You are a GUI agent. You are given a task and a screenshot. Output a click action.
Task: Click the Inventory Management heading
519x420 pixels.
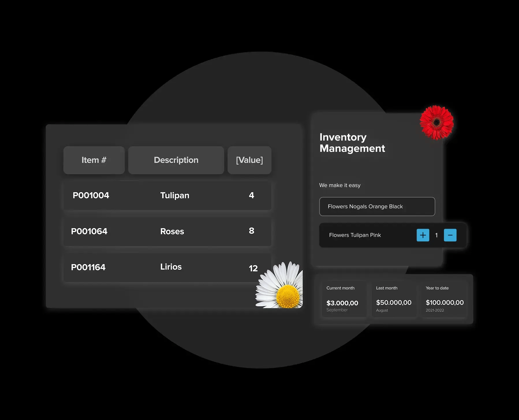tap(352, 143)
